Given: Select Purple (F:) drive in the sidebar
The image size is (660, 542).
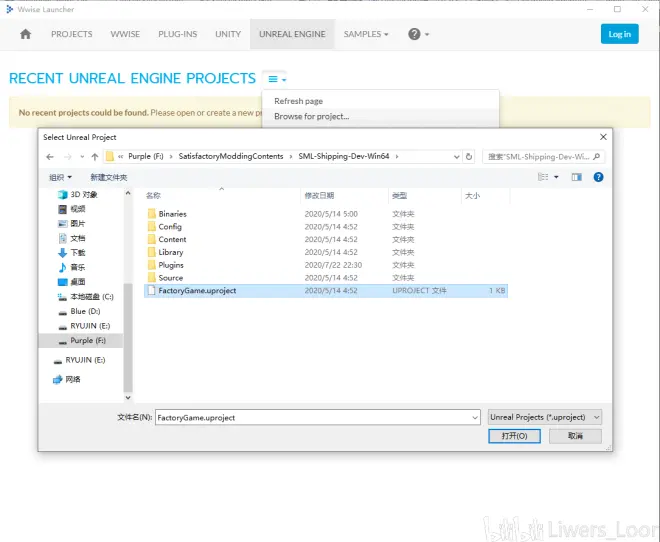Looking at the screenshot, I should click(82, 340).
